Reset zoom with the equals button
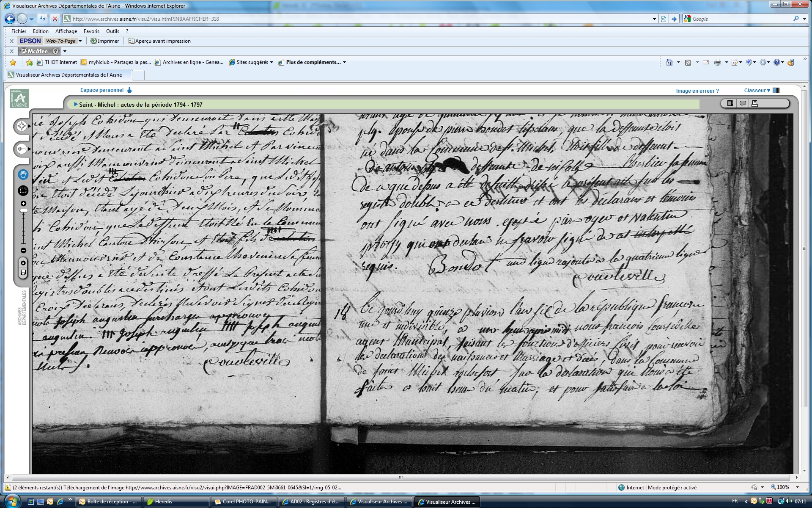812x508 pixels. click(23, 263)
